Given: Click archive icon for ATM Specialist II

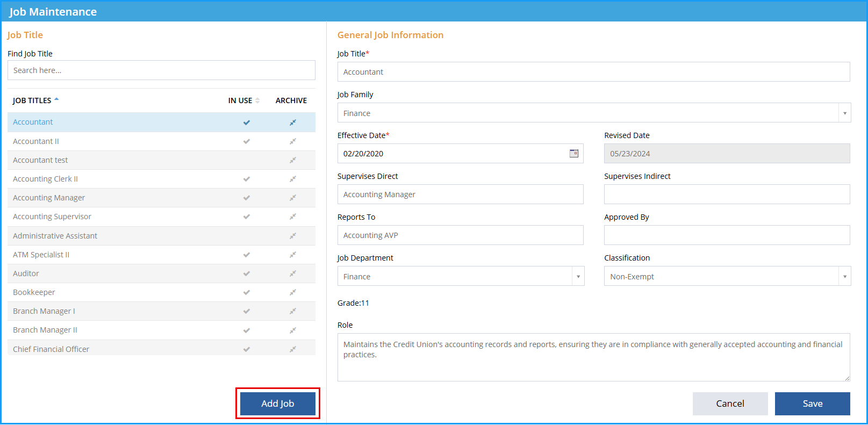Looking at the screenshot, I should 293,255.
